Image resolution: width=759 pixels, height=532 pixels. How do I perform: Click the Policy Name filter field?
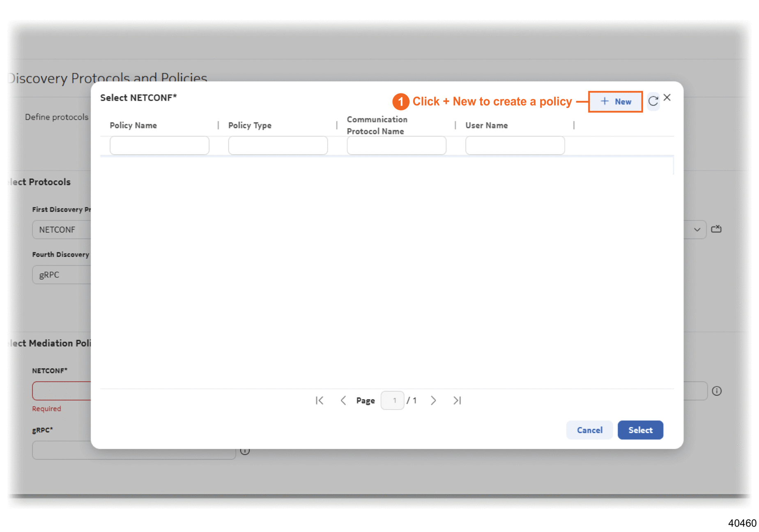[x=159, y=145]
